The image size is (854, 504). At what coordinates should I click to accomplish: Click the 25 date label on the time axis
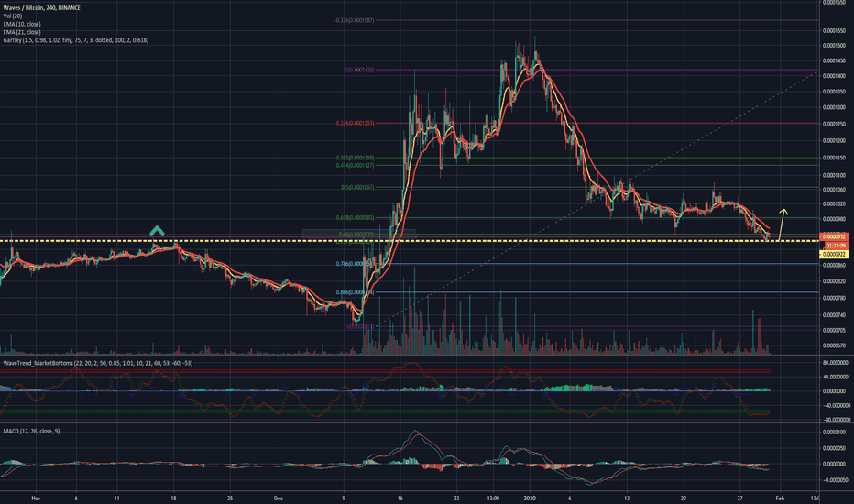pos(230,498)
